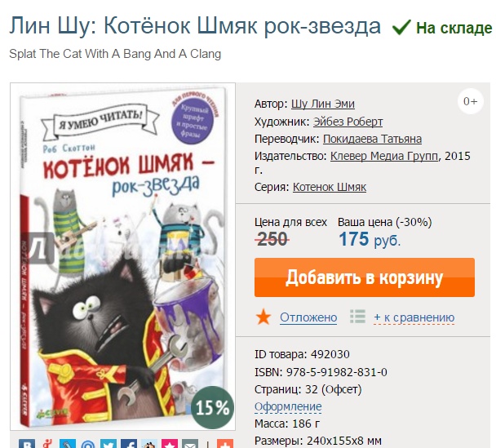Share on VKontakte icon
Screen dimensions: 496x448
27,444
